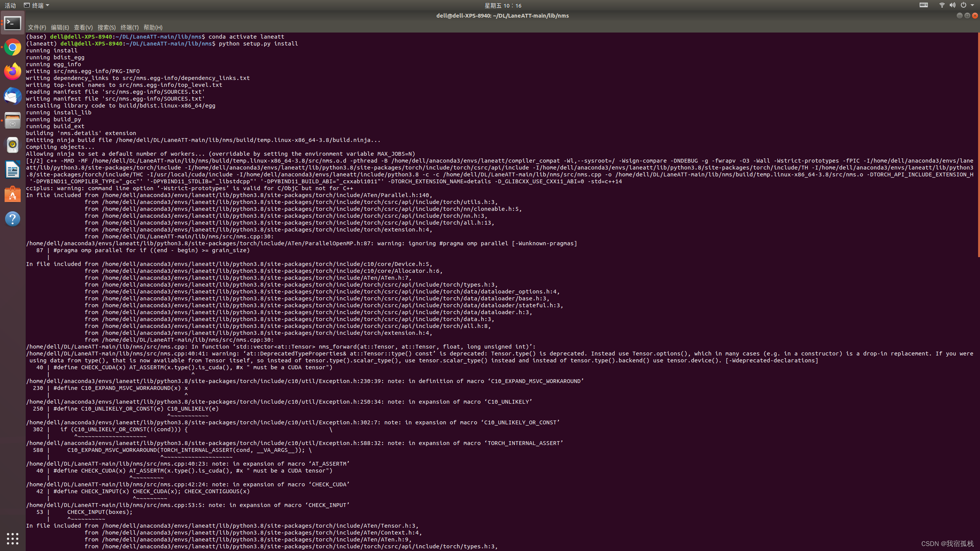Click 'running install_lib' output line

point(59,112)
